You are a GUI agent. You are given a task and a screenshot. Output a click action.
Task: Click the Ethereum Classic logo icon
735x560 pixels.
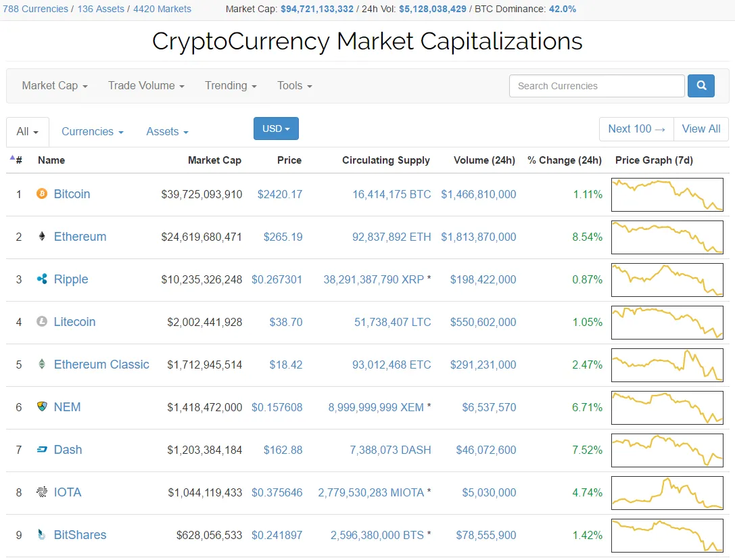tap(42, 364)
